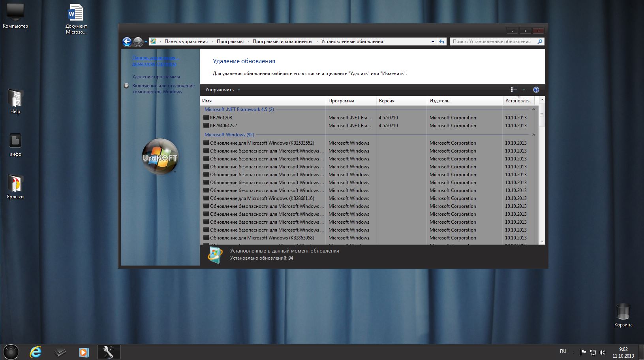Click icon of KB2840642v2 entry
The height and width of the screenshot is (360, 644).
pos(206,126)
